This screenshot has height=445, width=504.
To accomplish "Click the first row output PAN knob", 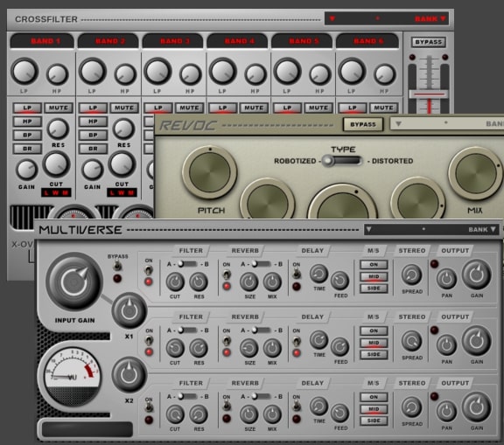I will 446,279.
